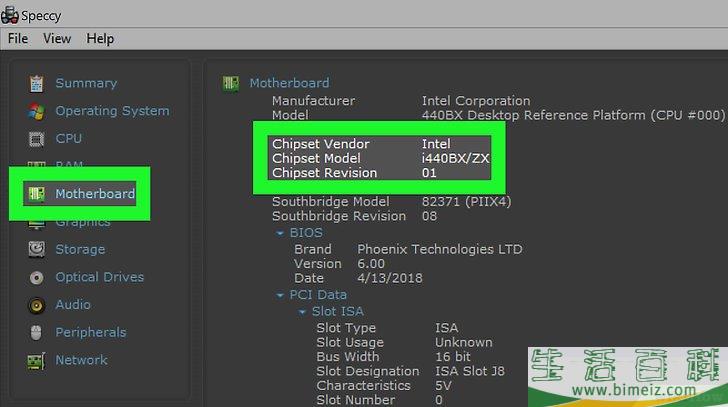Click the Speccy app icon in title bar
This screenshot has width=728, height=407.
coord(9,15)
